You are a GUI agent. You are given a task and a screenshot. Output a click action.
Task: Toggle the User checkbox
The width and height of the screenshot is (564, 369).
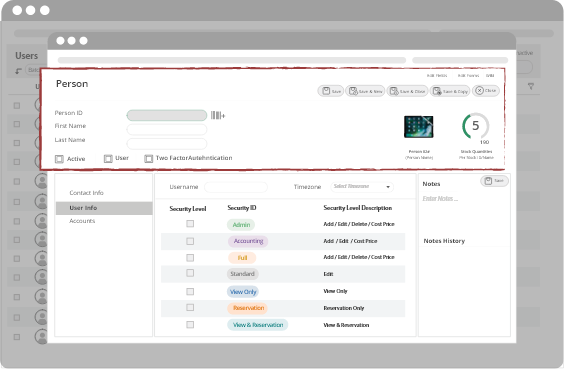click(x=108, y=159)
